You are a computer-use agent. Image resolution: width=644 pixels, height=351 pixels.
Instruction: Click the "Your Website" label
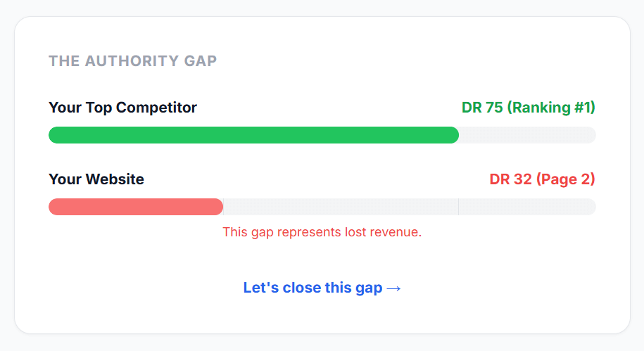tap(96, 179)
